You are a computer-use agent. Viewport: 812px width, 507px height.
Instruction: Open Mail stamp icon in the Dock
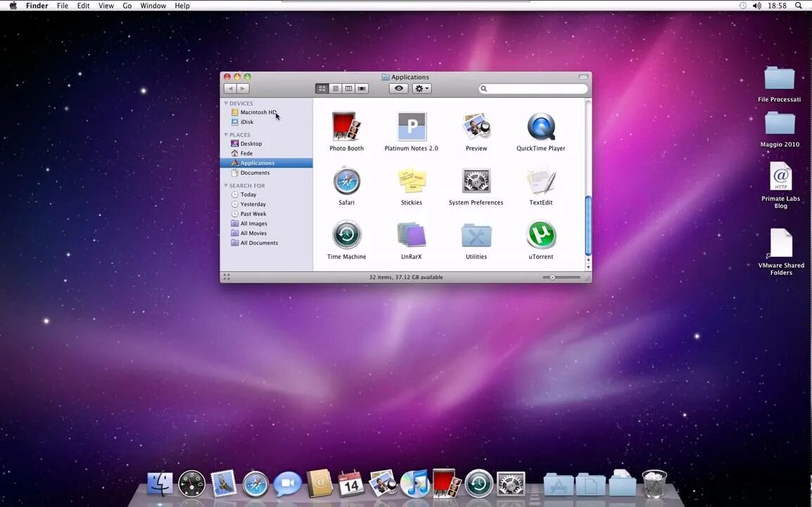pos(224,484)
